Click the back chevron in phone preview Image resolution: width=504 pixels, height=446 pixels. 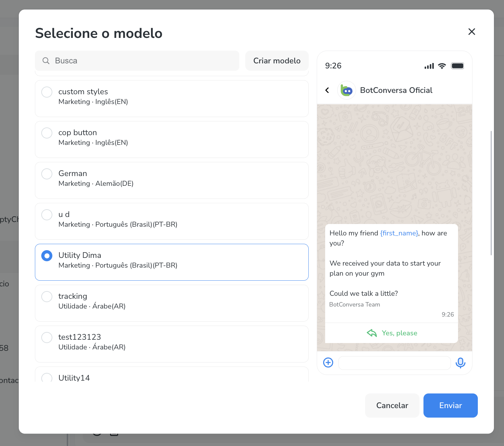pyautogui.click(x=327, y=90)
